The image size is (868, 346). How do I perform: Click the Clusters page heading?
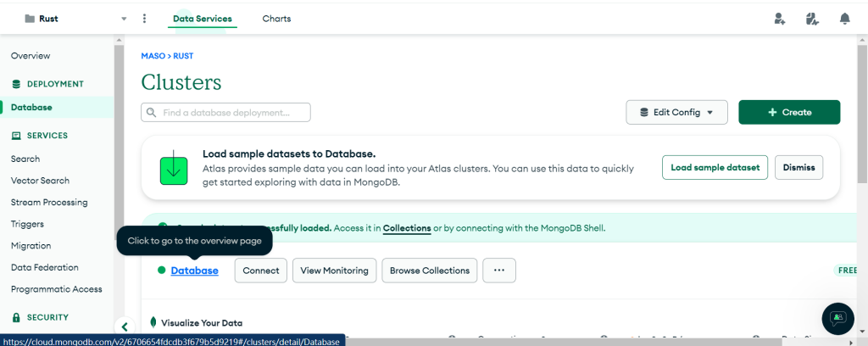coord(181,83)
